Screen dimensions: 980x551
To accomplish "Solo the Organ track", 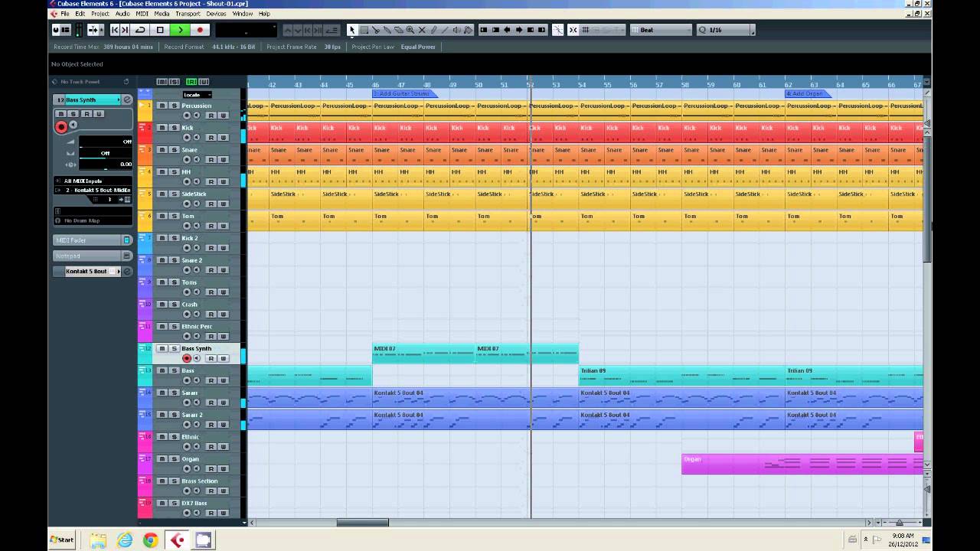I will pyautogui.click(x=174, y=459).
